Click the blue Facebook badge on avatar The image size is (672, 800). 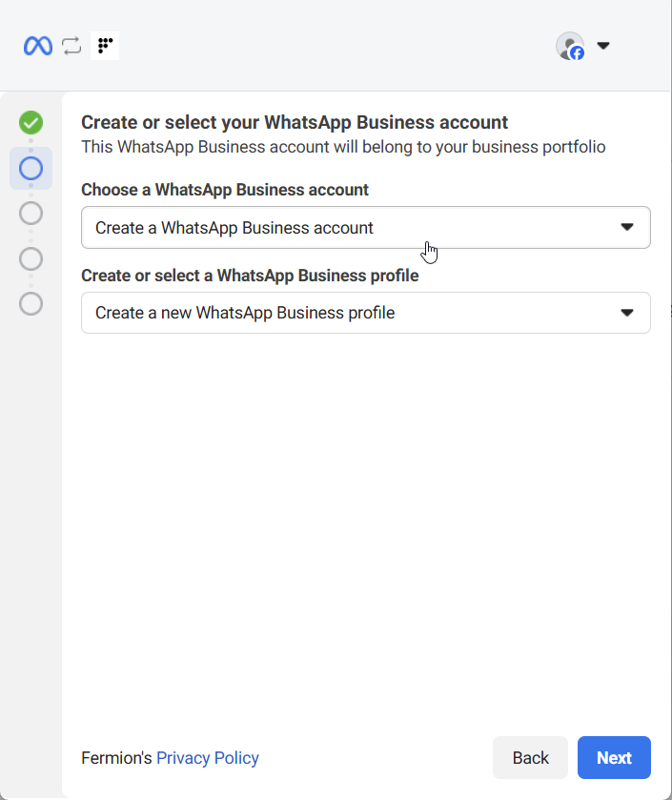click(x=577, y=53)
